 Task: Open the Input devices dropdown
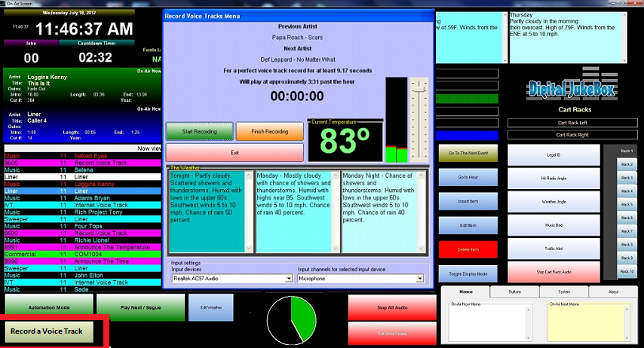click(231, 278)
